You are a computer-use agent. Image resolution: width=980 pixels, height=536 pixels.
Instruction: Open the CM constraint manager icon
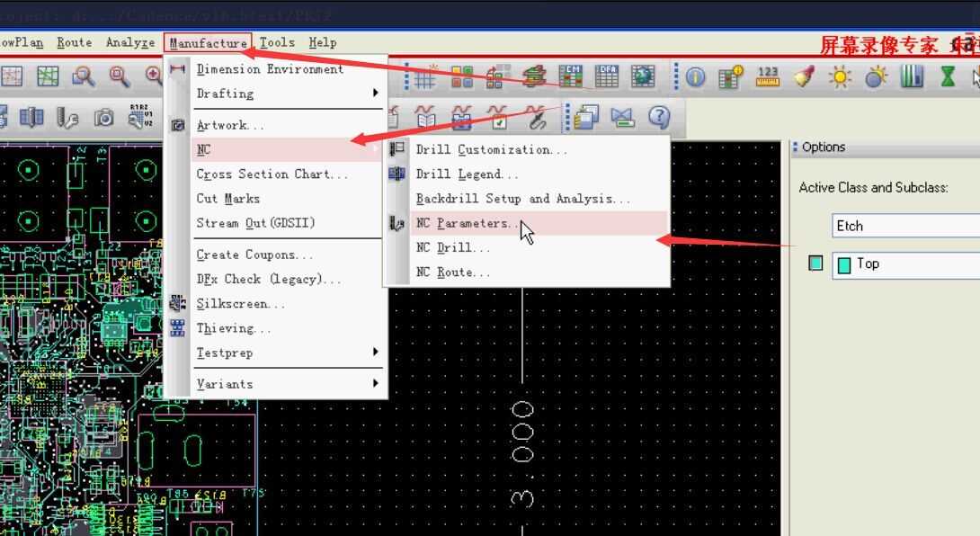point(571,77)
